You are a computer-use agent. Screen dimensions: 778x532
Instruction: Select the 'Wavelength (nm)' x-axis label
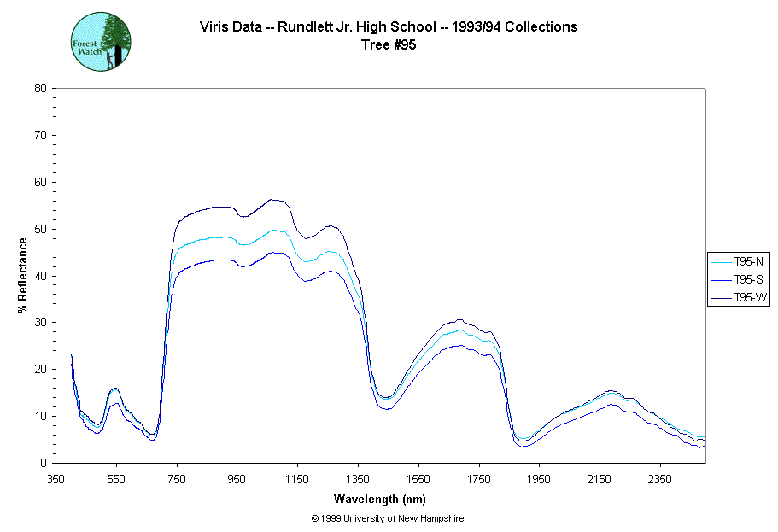click(x=380, y=500)
